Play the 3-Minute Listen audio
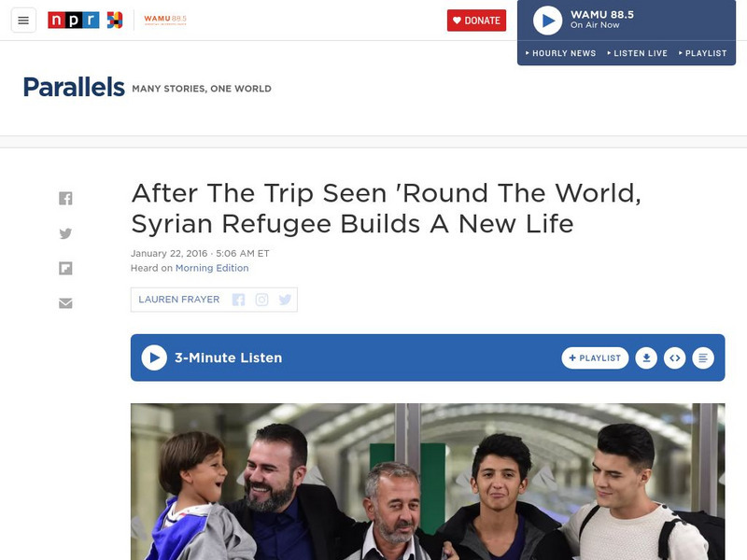 [154, 357]
